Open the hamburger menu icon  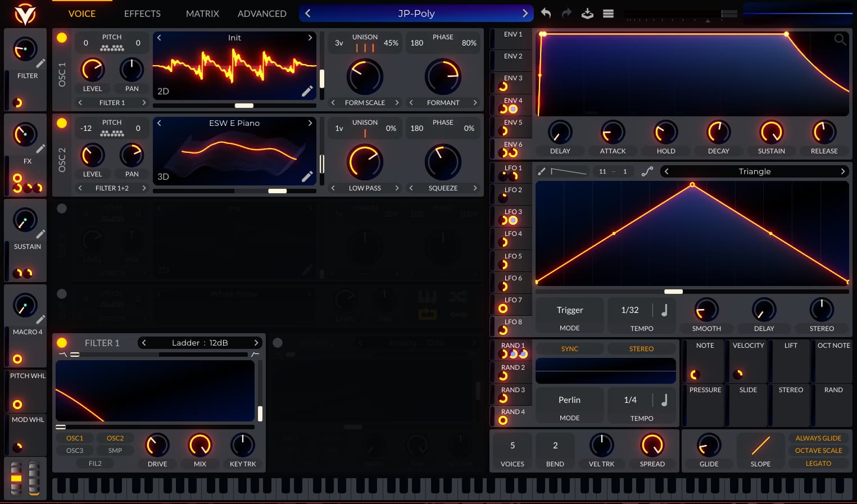[x=608, y=13]
